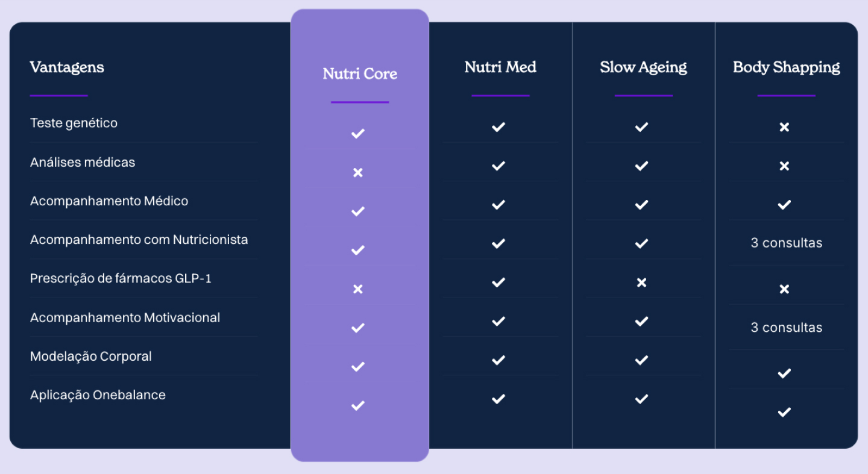
Task: Select the Nutri Core plan header
Action: click(360, 74)
